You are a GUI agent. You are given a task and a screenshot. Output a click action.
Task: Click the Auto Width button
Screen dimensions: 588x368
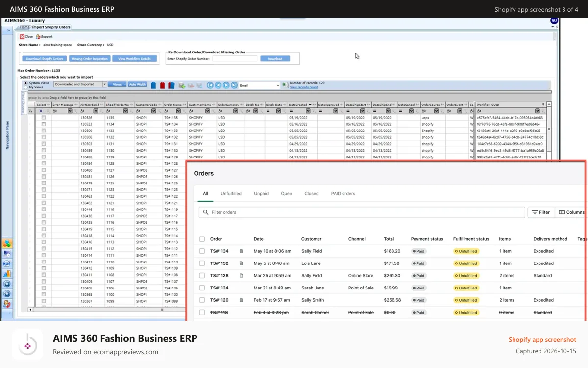coord(138,84)
